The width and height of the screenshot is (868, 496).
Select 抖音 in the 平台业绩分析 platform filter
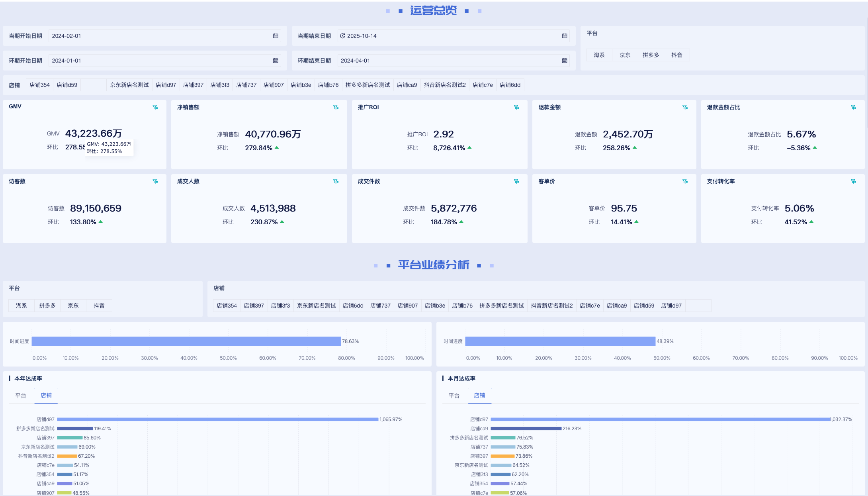(x=99, y=306)
